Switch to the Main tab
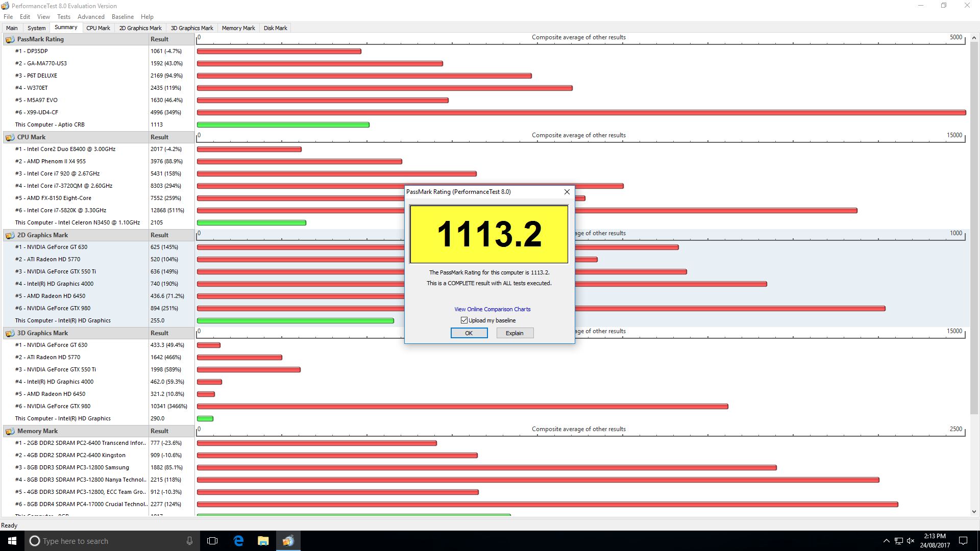 [12, 28]
